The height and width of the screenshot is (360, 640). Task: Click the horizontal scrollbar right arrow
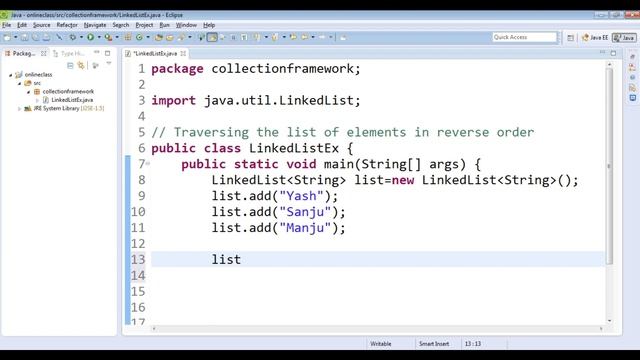(x=601, y=329)
